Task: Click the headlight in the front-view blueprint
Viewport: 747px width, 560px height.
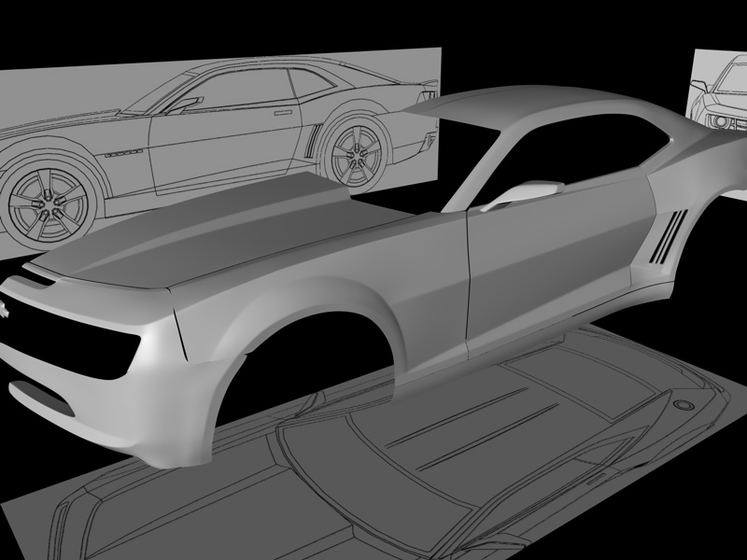Action: pos(719,121)
